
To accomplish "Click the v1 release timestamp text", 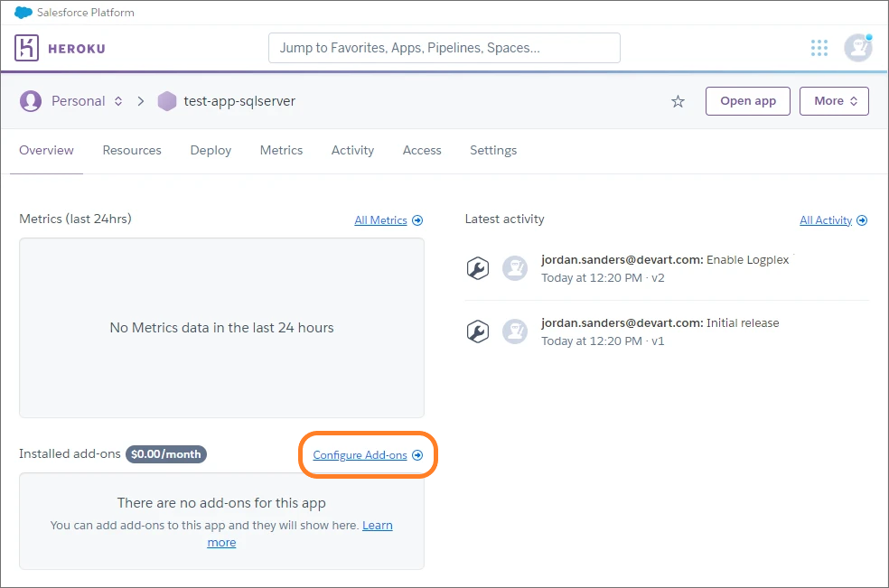I will [603, 341].
